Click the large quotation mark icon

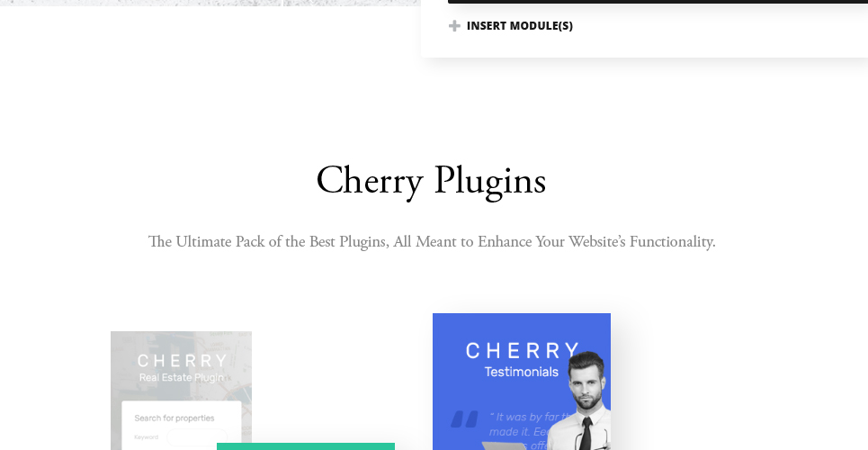[464, 419]
